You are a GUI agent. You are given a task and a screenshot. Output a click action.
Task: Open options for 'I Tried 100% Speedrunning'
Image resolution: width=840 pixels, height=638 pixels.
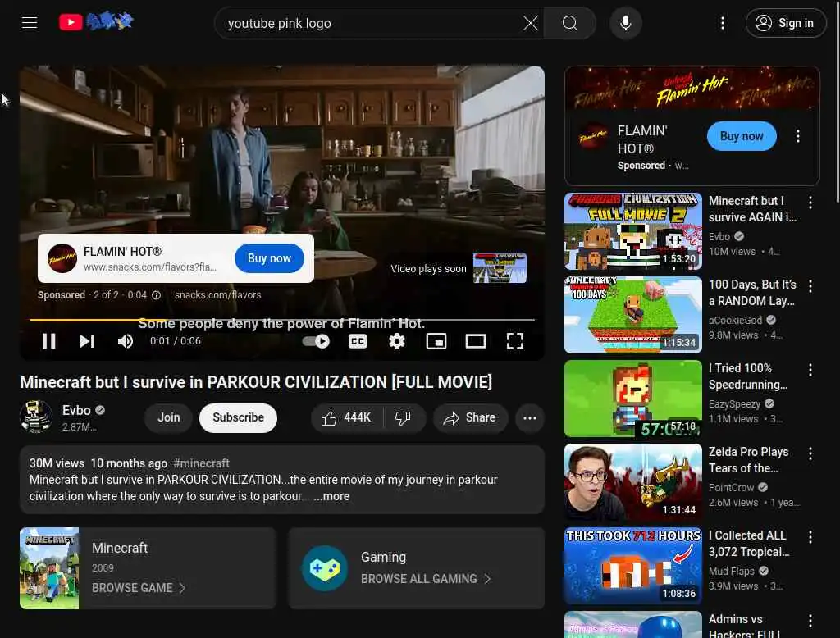pos(810,370)
